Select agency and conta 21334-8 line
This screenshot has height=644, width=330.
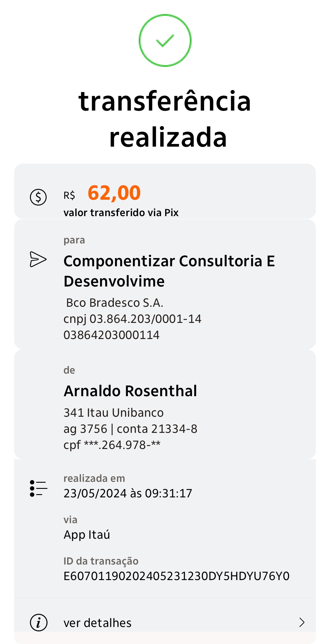pyautogui.click(x=130, y=429)
